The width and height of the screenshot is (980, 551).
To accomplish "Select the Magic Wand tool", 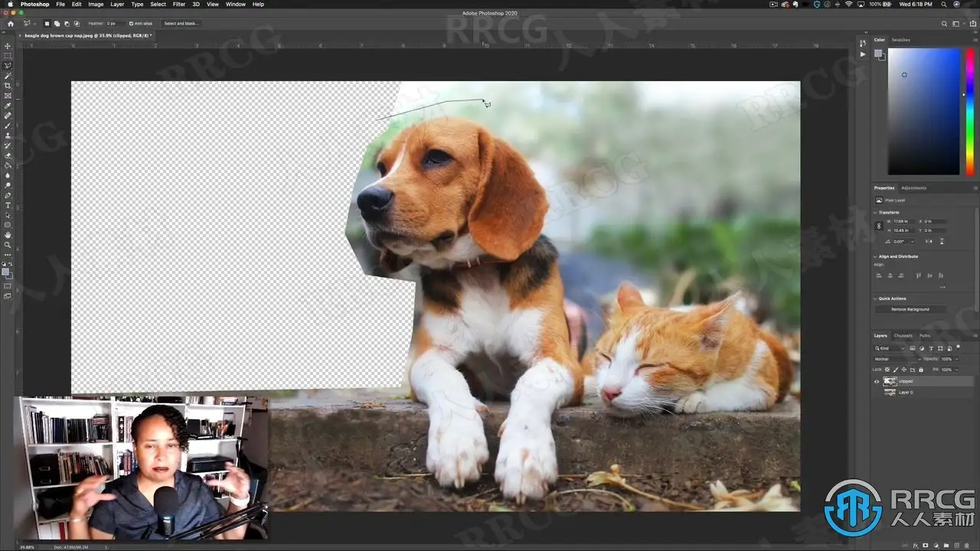I will pos(8,76).
